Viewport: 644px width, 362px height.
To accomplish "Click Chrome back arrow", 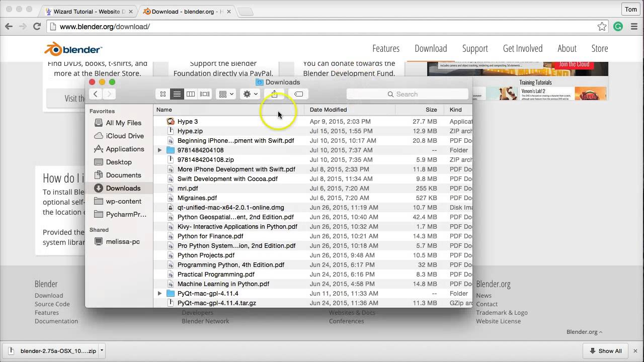I will [x=9, y=27].
